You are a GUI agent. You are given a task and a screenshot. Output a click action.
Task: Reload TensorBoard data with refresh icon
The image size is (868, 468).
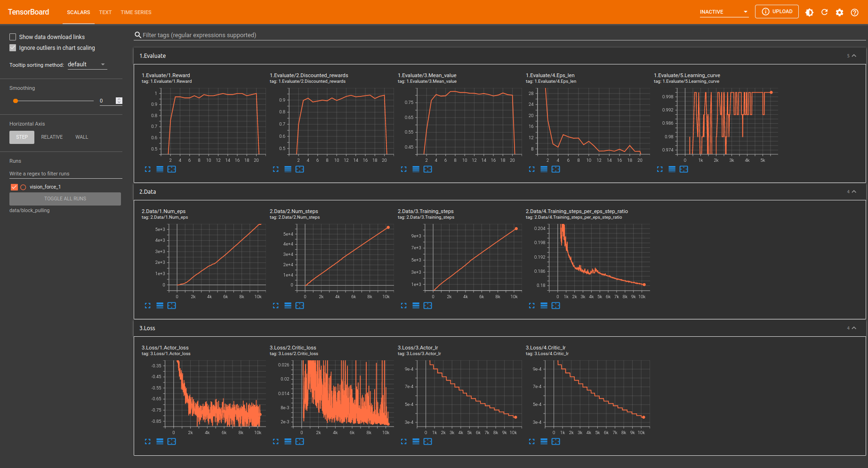(825, 12)
